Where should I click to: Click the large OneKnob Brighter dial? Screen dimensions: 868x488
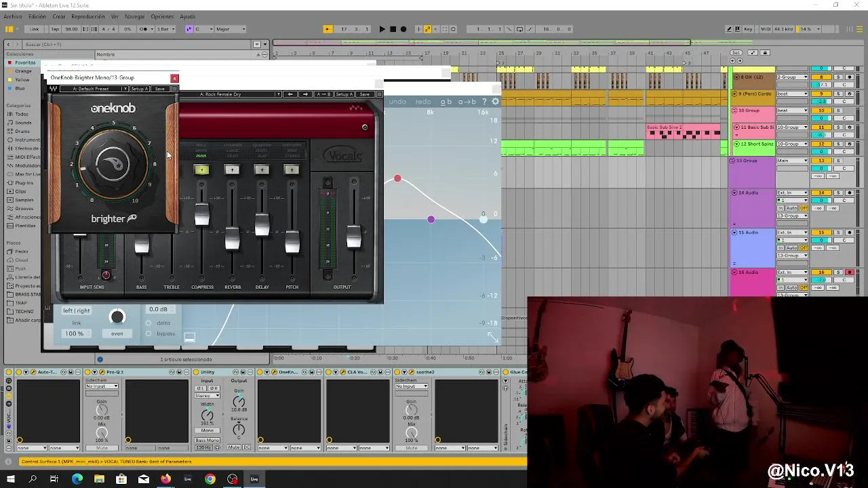click(113, 164)
